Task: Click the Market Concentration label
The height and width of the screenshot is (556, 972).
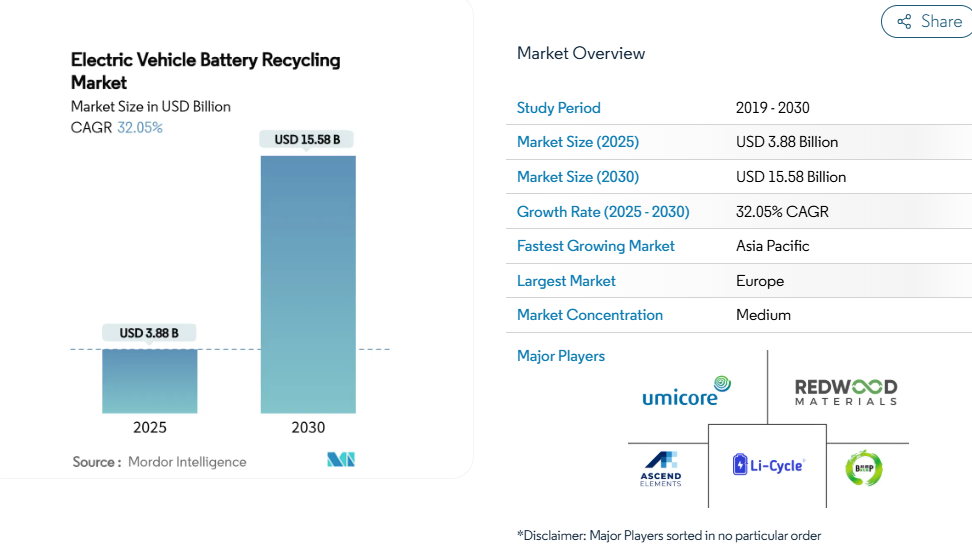Action: 589,315
